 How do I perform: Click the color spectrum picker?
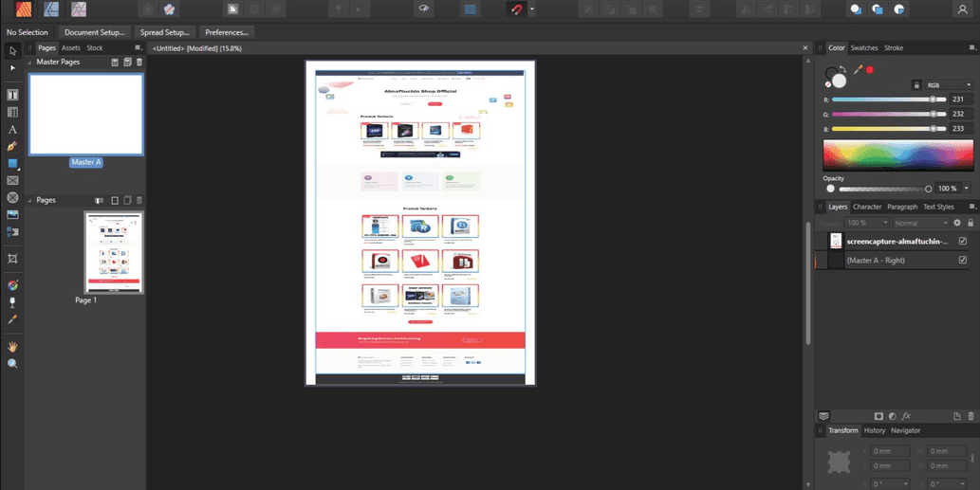[x=897, y=154]
